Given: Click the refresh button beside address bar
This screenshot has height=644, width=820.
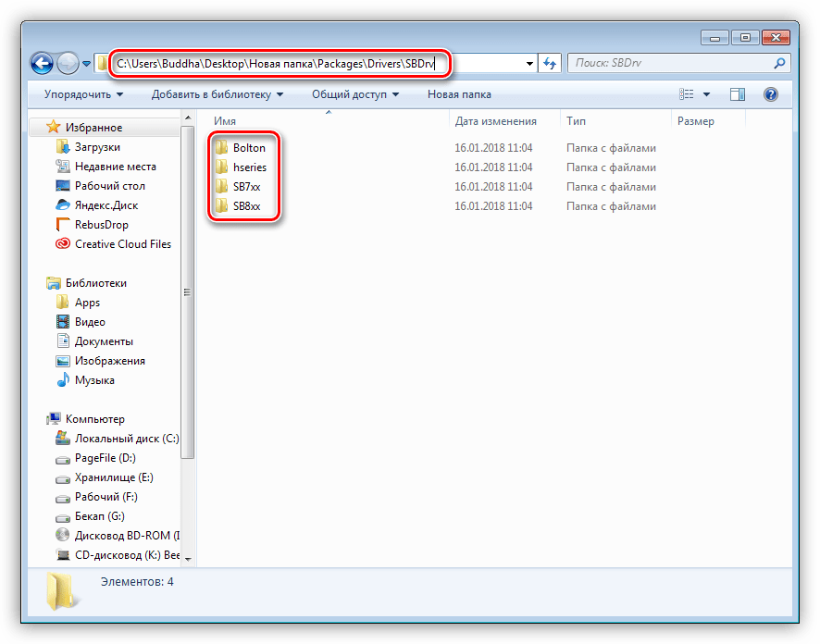Looking at the screenshot, I should pos(551,64).
